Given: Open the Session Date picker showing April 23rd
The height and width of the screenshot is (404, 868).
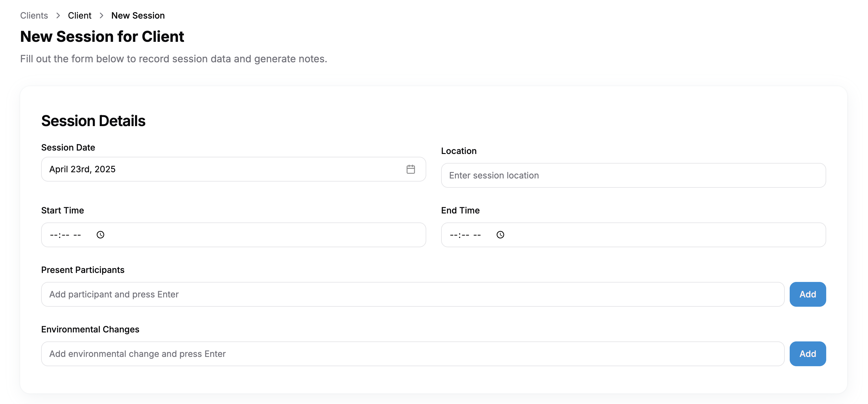Looking at the screenshot, I should tap(222, 169).
